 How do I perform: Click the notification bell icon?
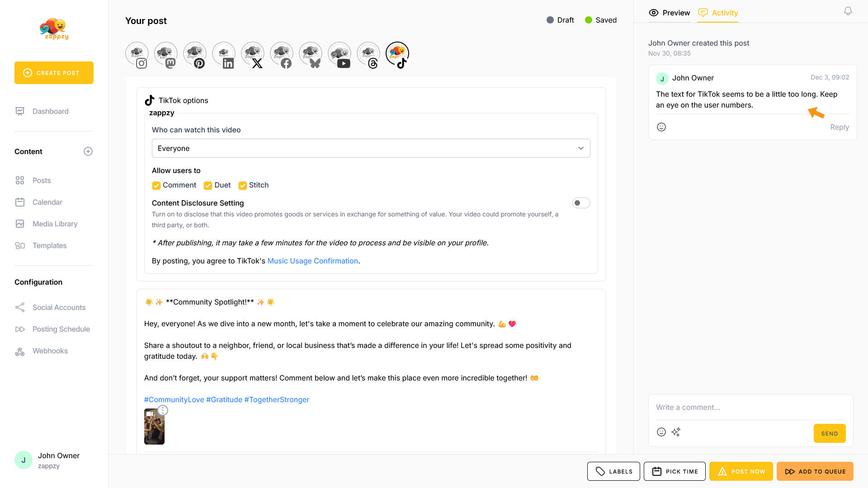[x=848, y=11]
